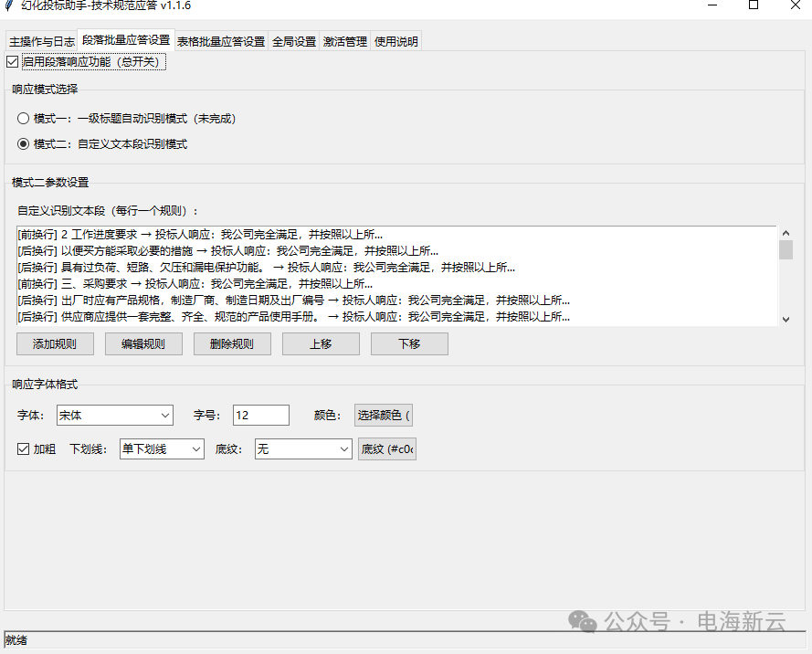Click the 字号 font size input field
The width and height of the screenshot is (812, 654).
[x=260, y=416]
